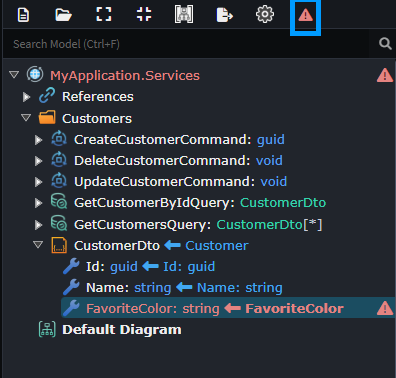This screenshot has width=396, height=378.
Task: Click the red warning toolbar icon
Action: point(305,15)
